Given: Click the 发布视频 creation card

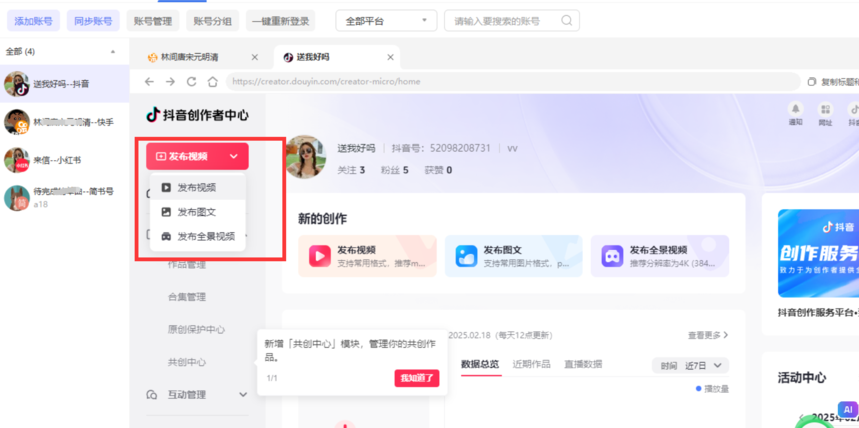Looking at the screenshot, I should click(368, 256).
